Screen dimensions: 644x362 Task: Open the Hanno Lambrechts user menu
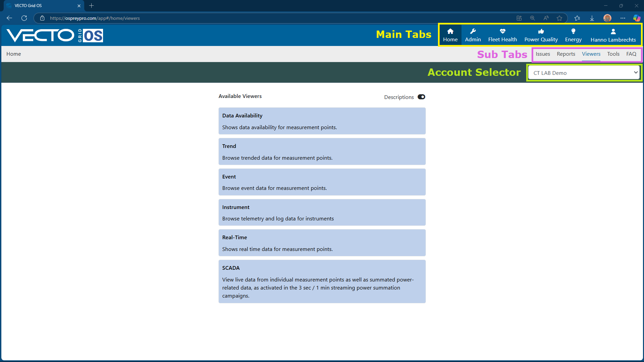pyautogui.click(x=613, y=35)
